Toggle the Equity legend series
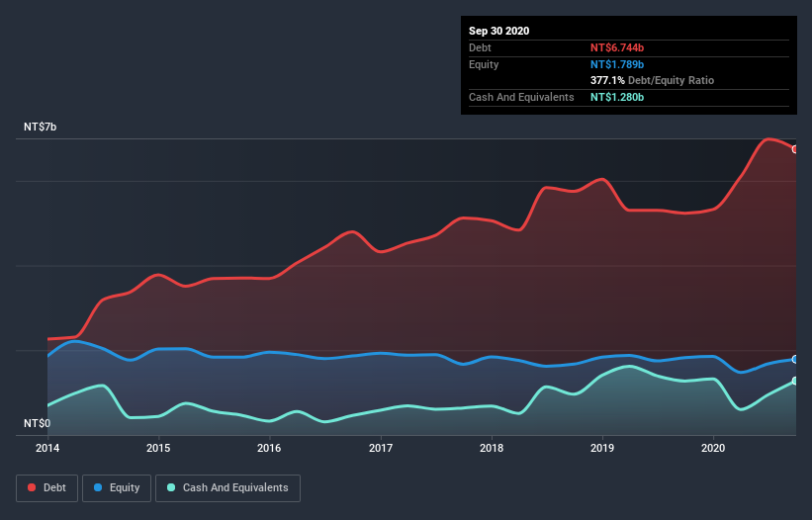The image size is (812, 520). [x=117, y=488]
